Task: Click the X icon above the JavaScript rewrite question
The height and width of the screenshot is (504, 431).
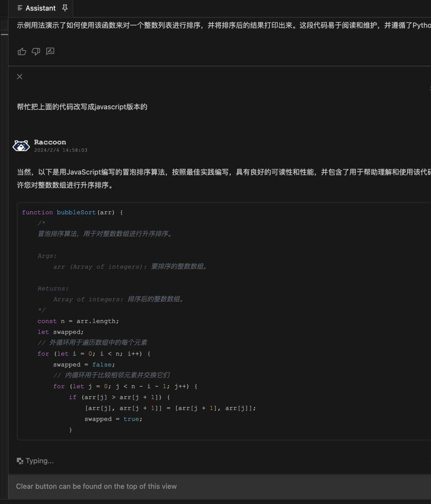Action: [20, 77]
